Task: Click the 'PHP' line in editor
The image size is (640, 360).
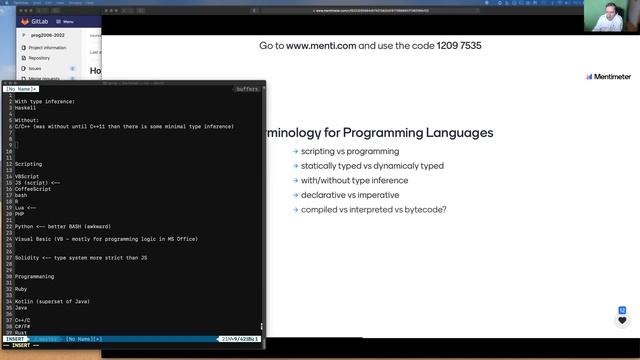Action: pos(19,214)
